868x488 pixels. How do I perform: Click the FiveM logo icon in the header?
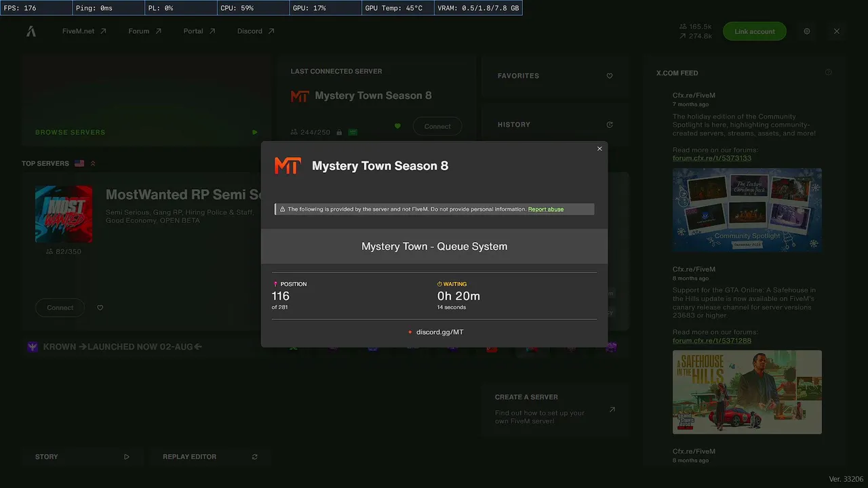(x=31, y=31)
